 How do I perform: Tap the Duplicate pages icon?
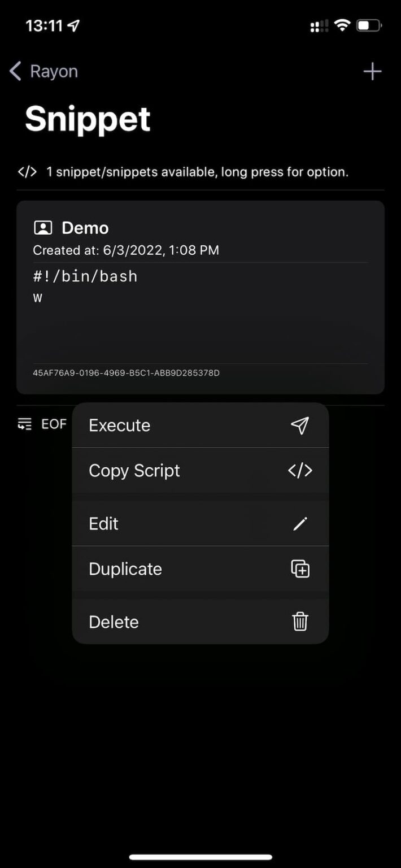300,569
